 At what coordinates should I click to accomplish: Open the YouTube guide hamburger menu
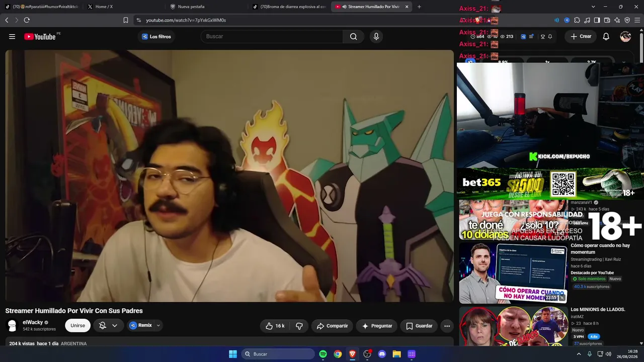pos(12,37)
